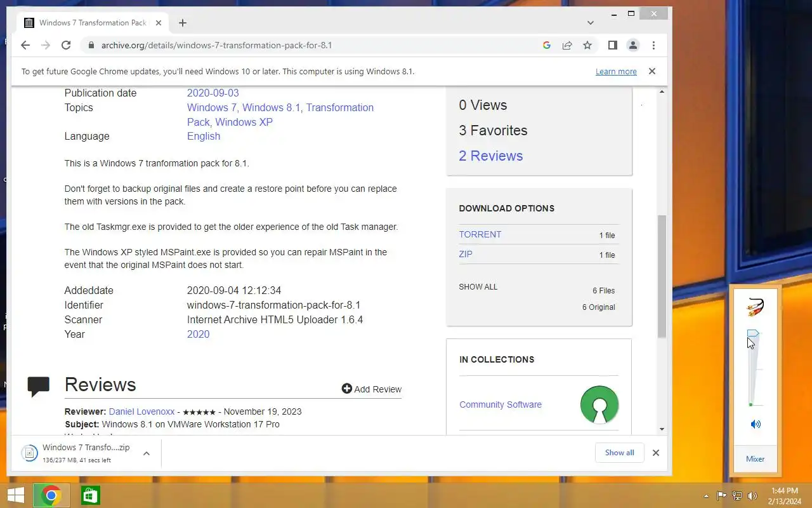Viewport: 812px width, 508px height.
Task: Expand the download item options chevron
Action: (x=147, y=453)
